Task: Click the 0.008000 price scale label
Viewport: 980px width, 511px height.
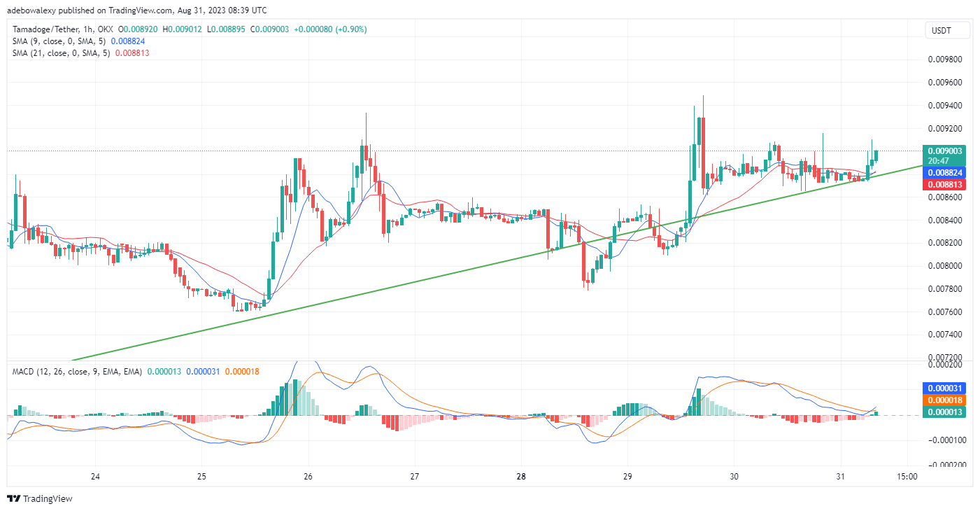Action: coord(945,266)
